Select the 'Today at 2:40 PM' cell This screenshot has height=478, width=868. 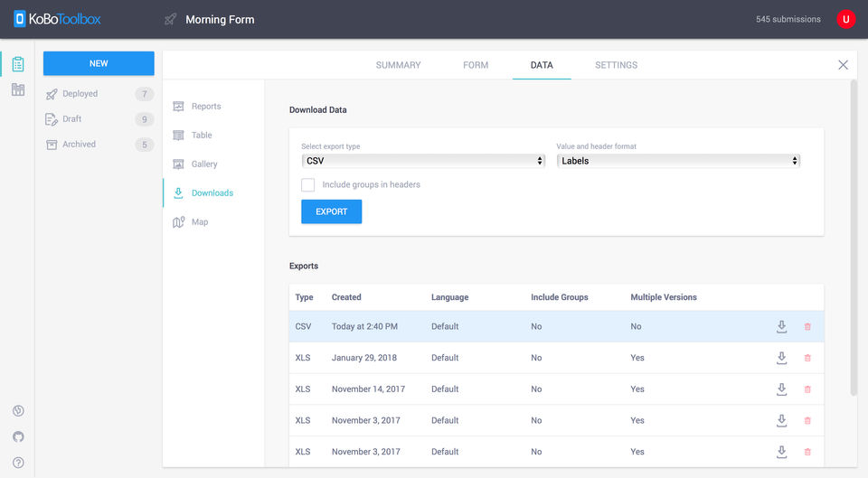[x=364, y=326]
